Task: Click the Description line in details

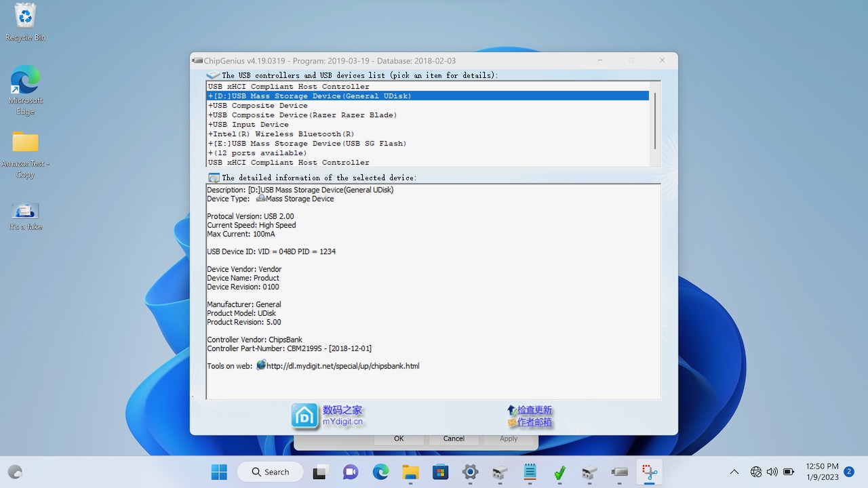Action: coord(300,190)
